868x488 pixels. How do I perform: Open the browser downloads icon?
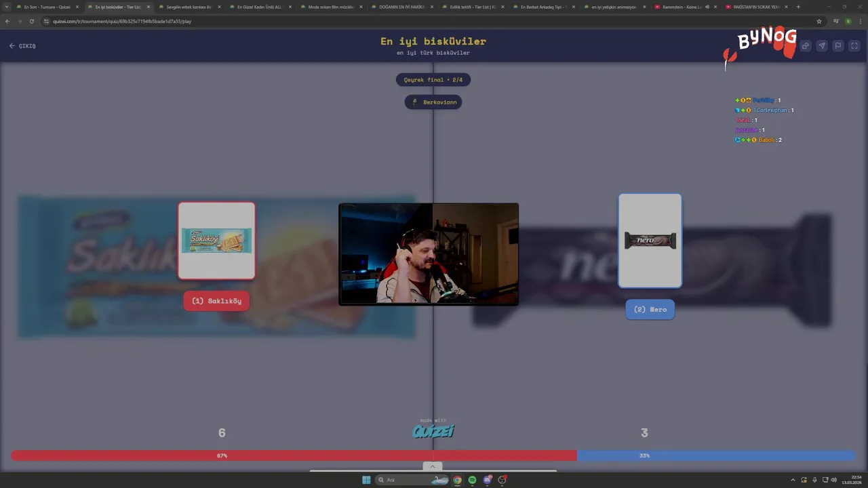point(835,21)
